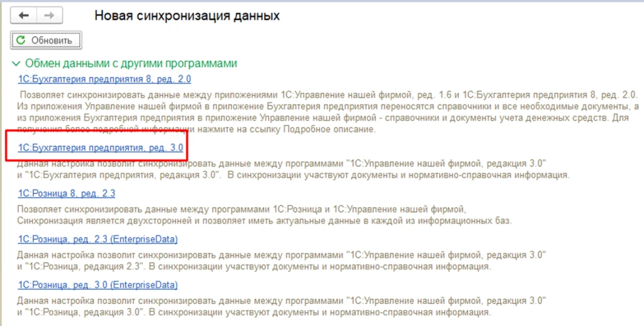Open link 1С:Бухгалтерия предприятия 8, ред. 2.0
644x326 pixels.
[104, 79]
